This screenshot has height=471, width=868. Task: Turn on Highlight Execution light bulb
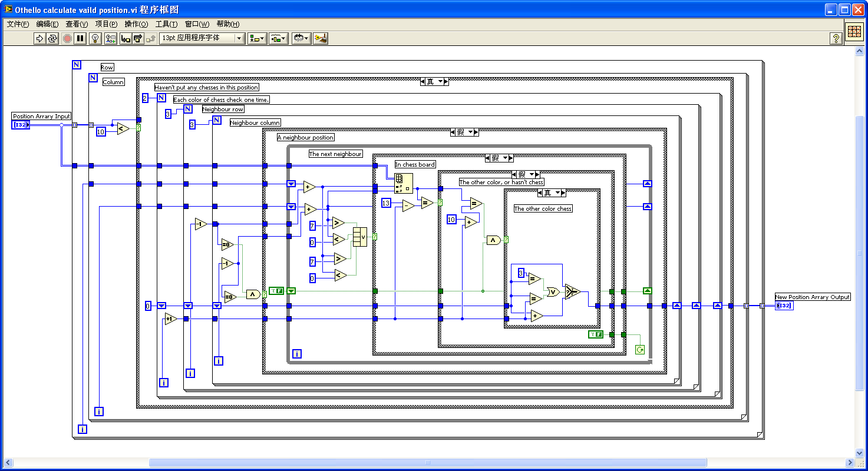click(x=95, y=38)
